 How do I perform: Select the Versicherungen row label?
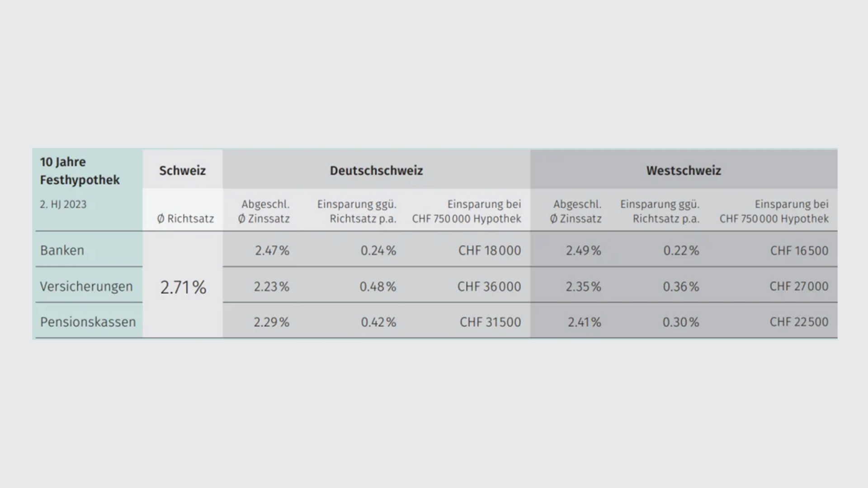click(86, 286)
